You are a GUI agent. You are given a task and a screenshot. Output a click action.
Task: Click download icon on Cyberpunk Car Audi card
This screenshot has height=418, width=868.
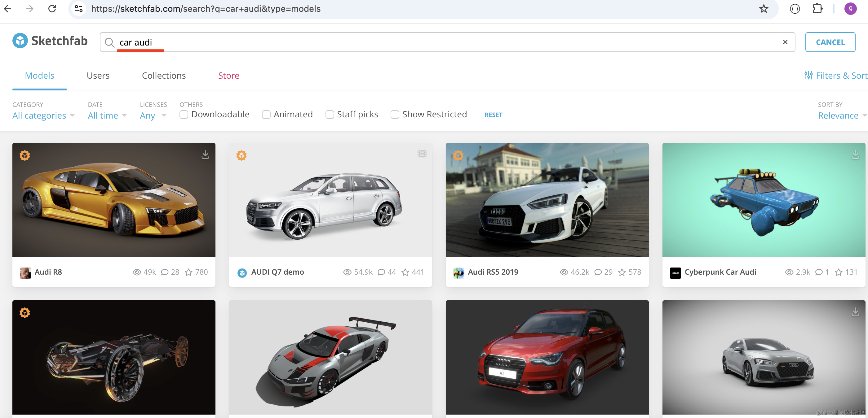click(855, 155)
